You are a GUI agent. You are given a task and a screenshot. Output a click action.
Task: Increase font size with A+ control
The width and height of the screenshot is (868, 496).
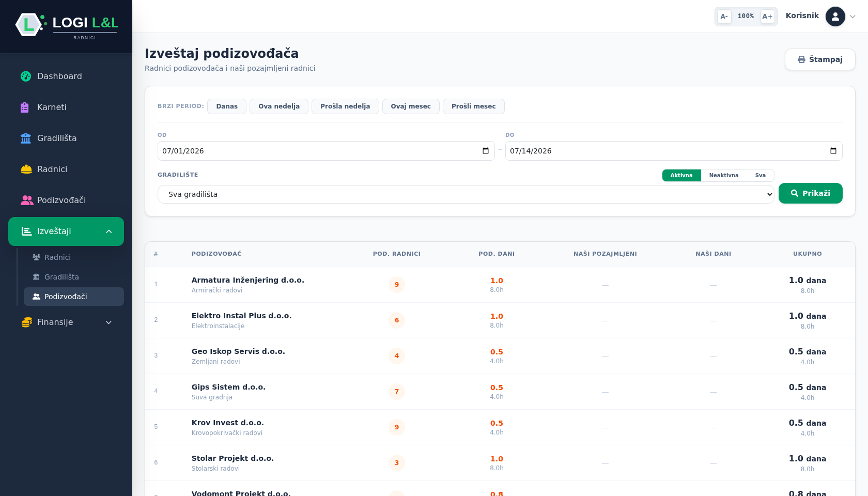(x=767, y=17)
